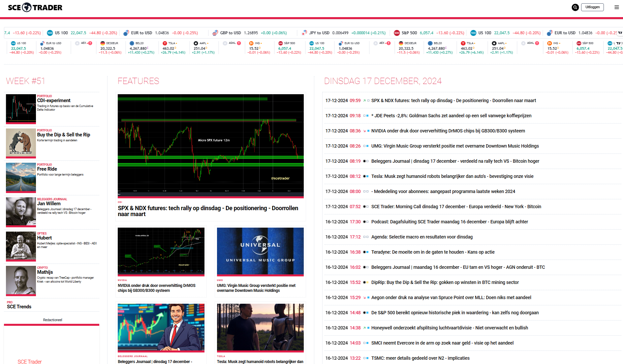Click red down arrow in Aegon news row
This screenshot has width=623, height=364.
pyautogui.click(x=364, y=298)
